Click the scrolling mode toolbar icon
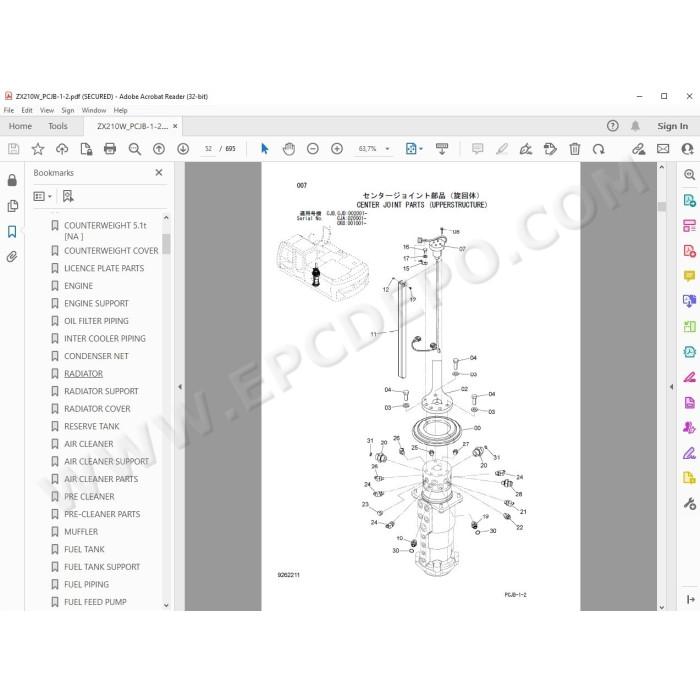The width and height of the screenshot is (700, 700). [442, 149]
